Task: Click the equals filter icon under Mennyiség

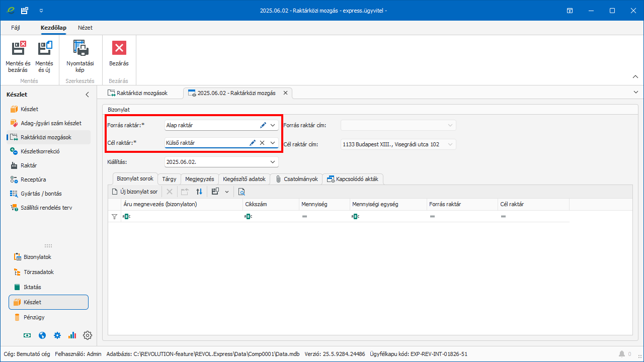Action: pos(304,217)
